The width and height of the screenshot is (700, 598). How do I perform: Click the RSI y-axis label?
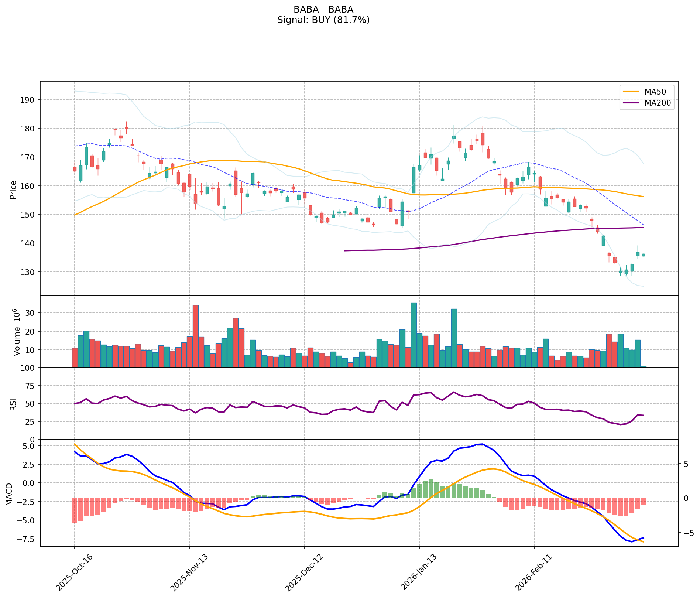[x=13, y=404]
